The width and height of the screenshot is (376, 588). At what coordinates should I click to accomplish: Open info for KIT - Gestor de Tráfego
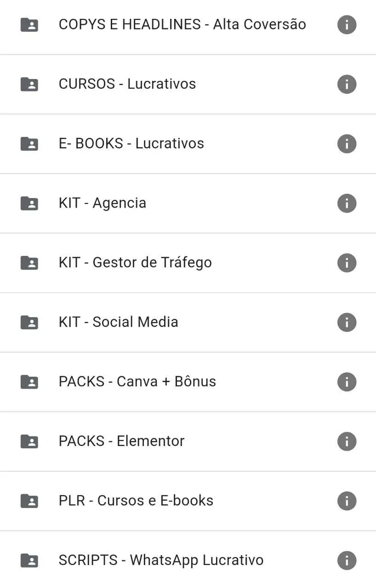pyautogui.click(x=347, y=263)
